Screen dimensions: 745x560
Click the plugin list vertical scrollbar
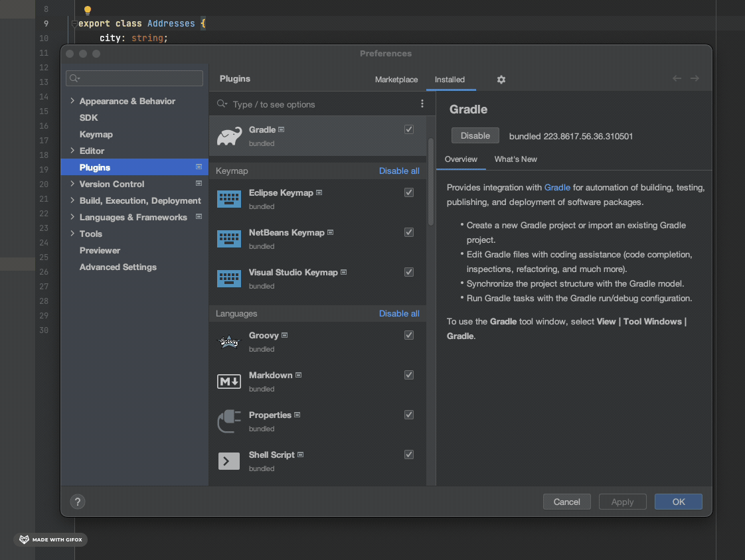431,182
